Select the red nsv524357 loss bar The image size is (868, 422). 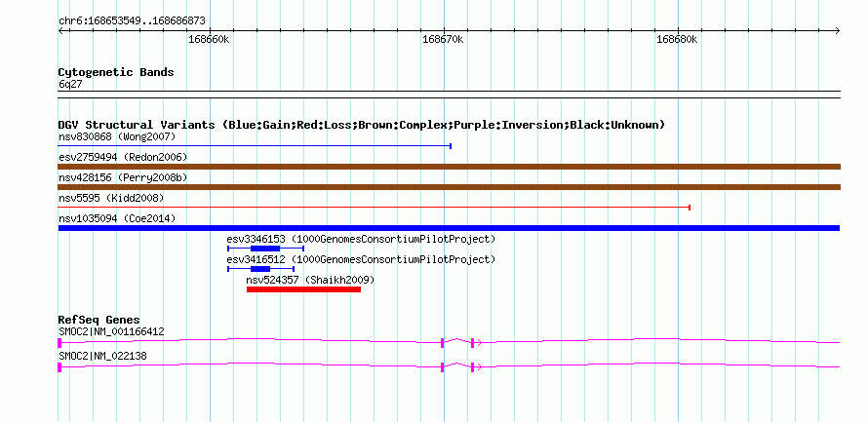click(304, 289)
